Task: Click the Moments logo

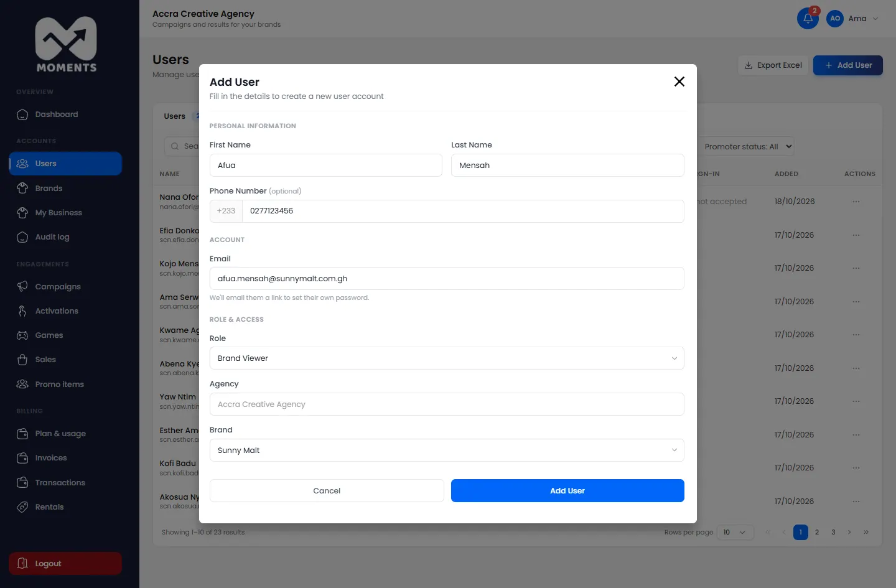Action: [x=66, y=45]
